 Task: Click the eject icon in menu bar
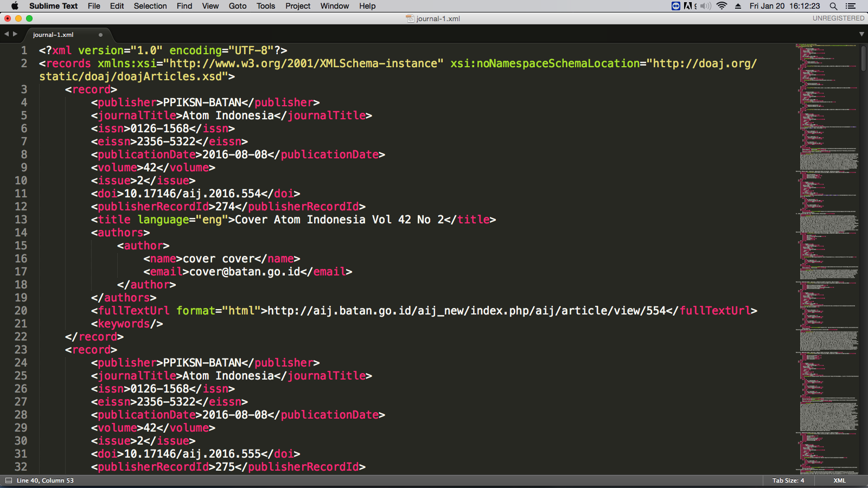[x=738, y=6]
